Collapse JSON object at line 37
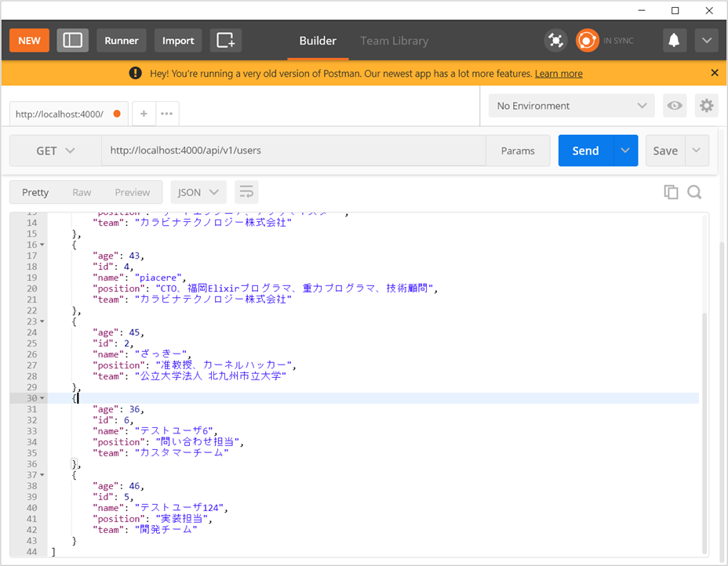The width and height of the screenshot is (728, 566). point(42,475)
